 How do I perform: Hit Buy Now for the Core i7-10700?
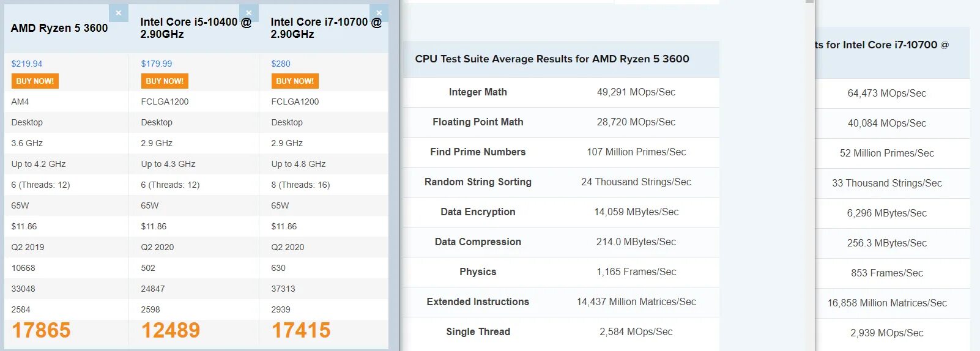pyautogui.click(x=295, y=81)
